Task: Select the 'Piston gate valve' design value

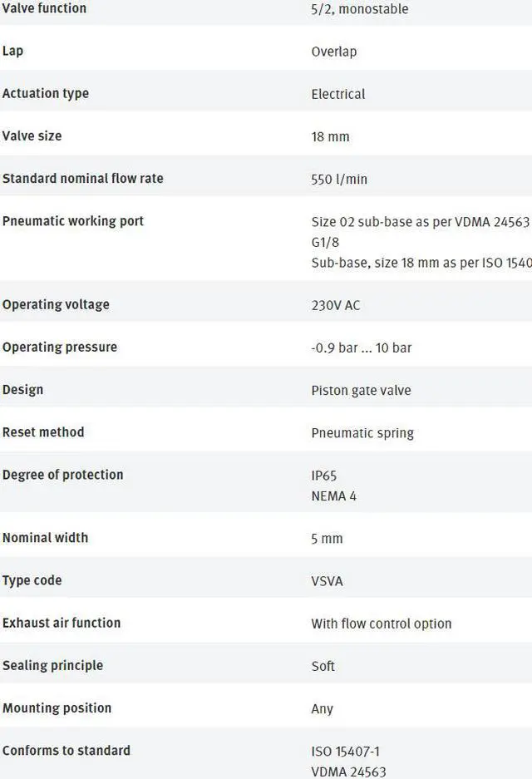Action: click(x=361, y=391)
